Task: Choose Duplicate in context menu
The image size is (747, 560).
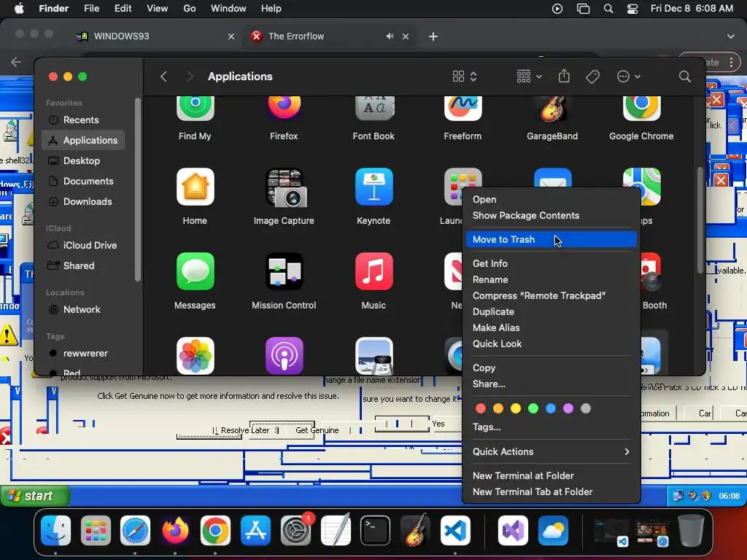Action: pyautogui.click(x=551, y=311)
